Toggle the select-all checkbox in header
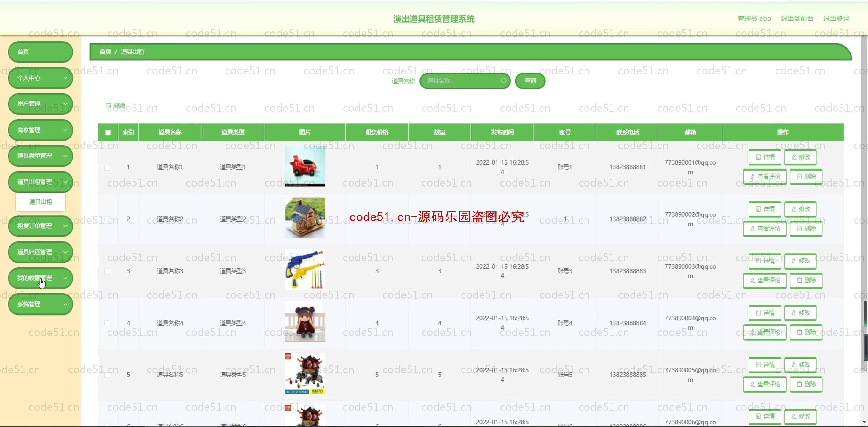868x427 pixels. (x=108, y=132)
